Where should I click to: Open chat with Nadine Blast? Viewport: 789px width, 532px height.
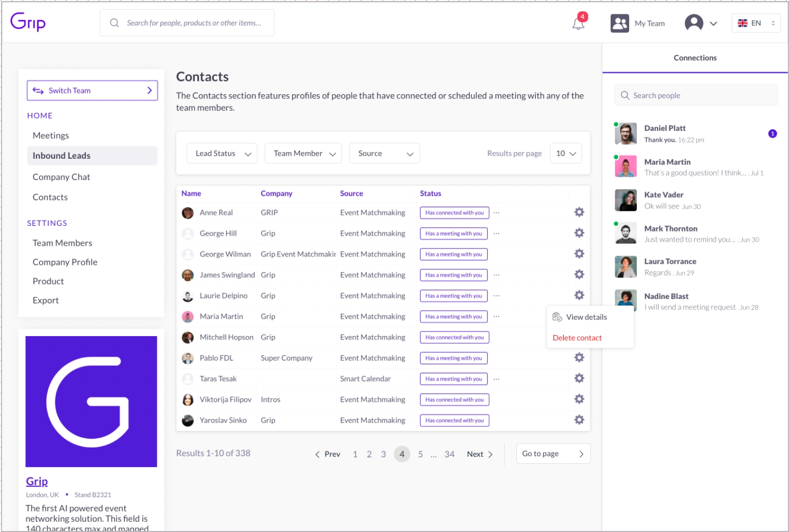click(695, 301)
